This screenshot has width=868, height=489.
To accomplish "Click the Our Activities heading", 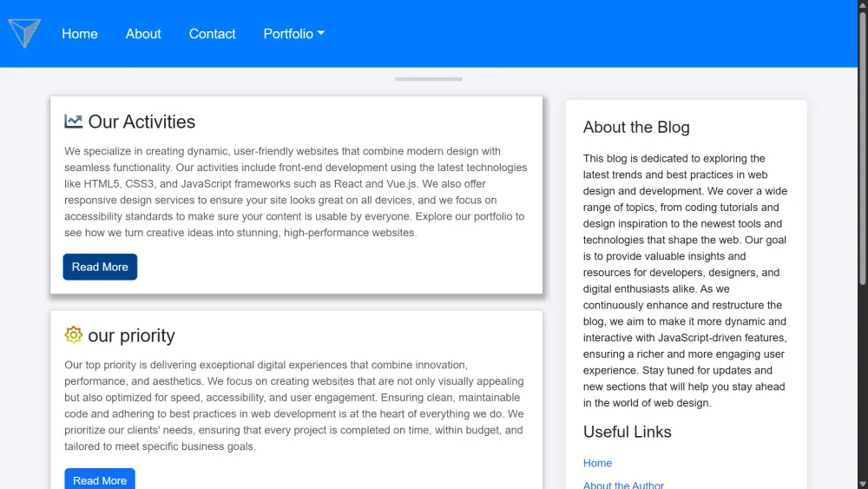I will tap(141, 122).
